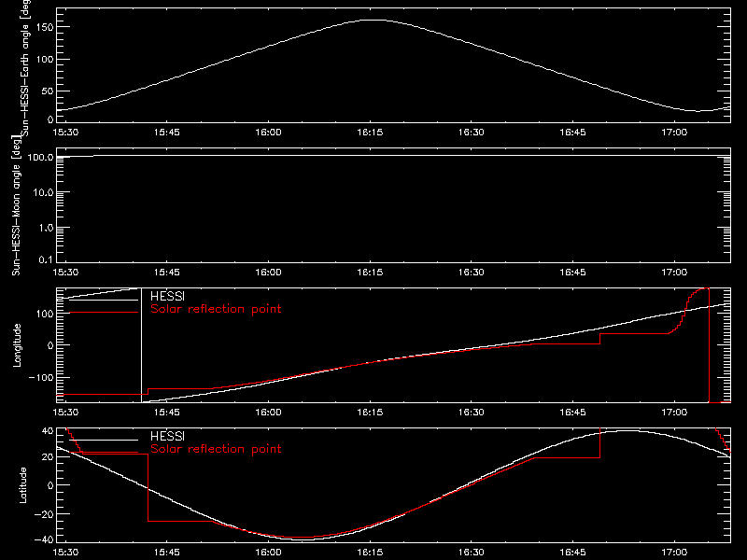Screen dimensions: 747x560
Task: Click 16:30 time label under Moon angle plot
Action: (x=472, y=273)
